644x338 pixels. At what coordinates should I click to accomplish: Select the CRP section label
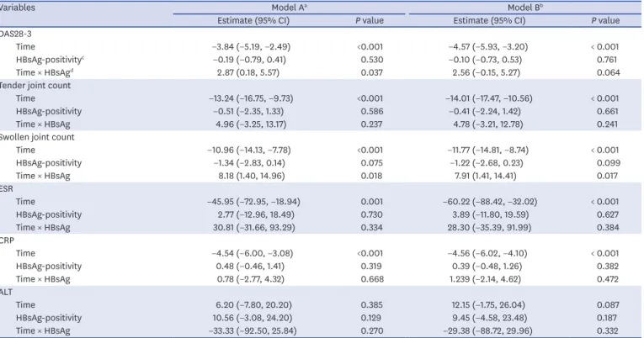7,240
